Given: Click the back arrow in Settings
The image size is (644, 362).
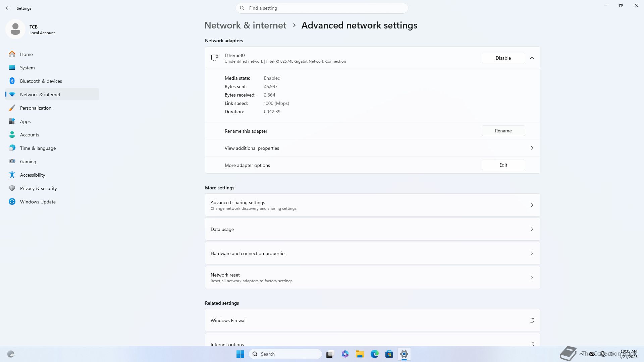Looking at the screenshot, I should pyautogui.click(x=8, y=8).
